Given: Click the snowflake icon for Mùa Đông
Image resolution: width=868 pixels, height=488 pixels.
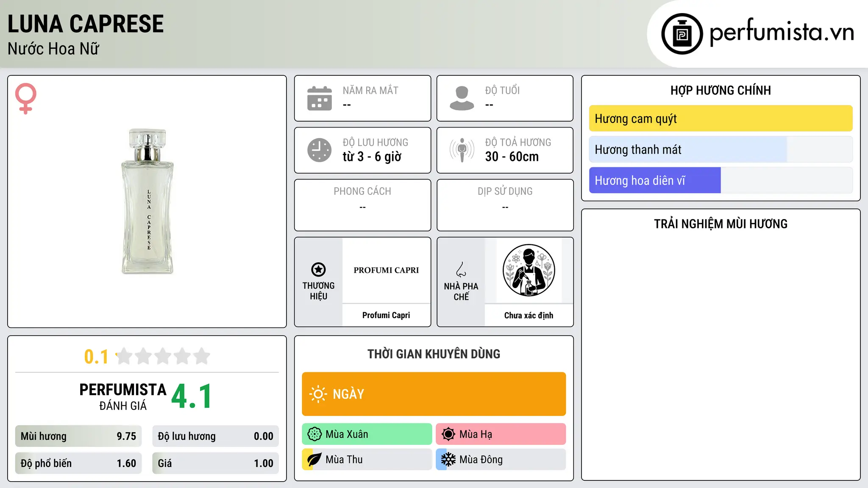Looking at the screenshot, I should (448, 460).
